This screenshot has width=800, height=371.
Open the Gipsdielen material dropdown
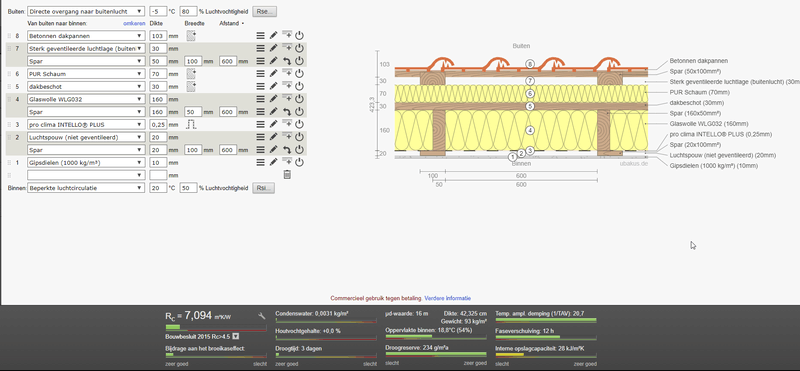(x=86, y=162)
